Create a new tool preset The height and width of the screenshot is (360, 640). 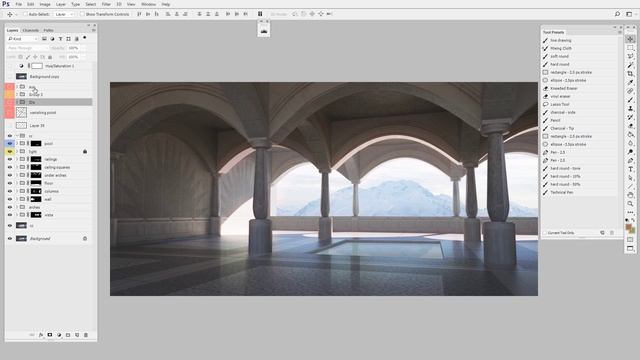[602, 233]
